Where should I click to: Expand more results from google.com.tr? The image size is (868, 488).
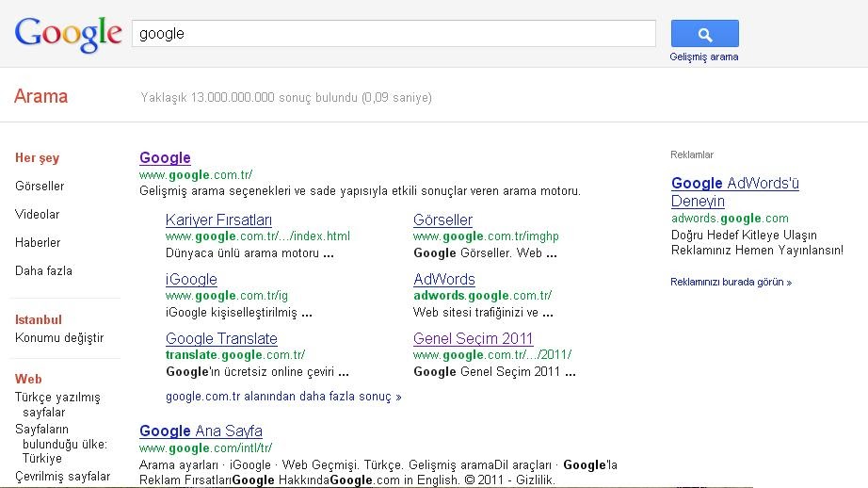pyautogui.click(x=283, y=397)
